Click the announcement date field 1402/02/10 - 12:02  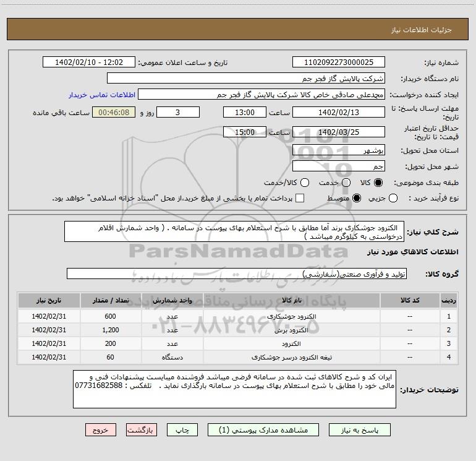[x=89, y=62]
